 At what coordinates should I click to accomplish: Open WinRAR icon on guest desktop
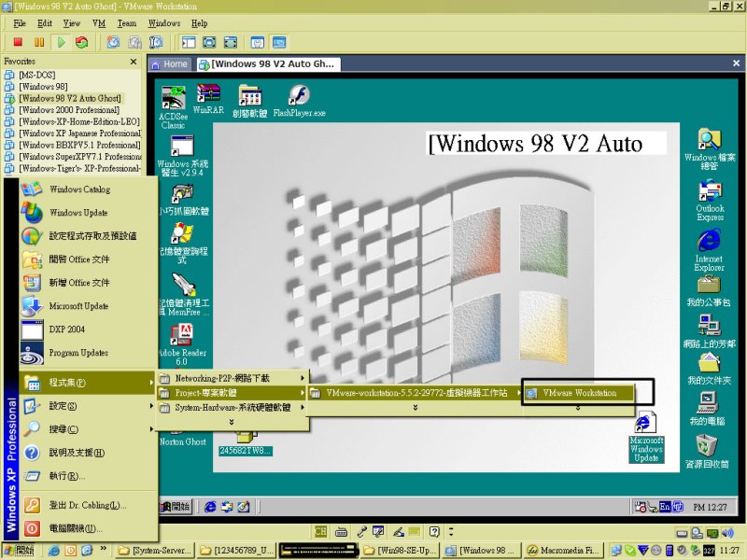tap(208, 99)
